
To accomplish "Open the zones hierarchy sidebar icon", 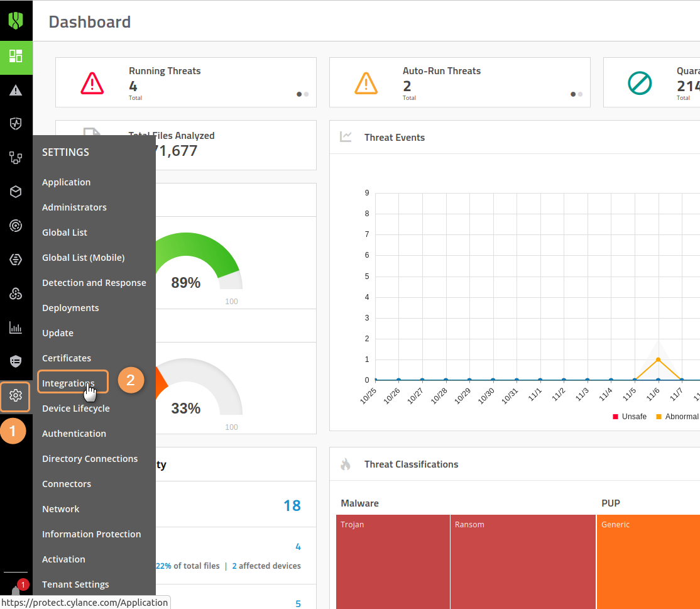I will (x=16, y=158).
